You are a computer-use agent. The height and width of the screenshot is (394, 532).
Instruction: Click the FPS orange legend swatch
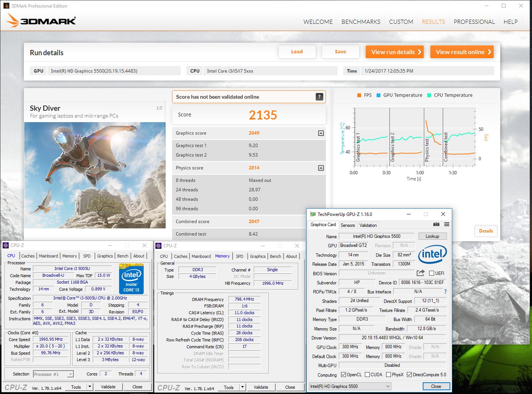click(x=359, y=95)
